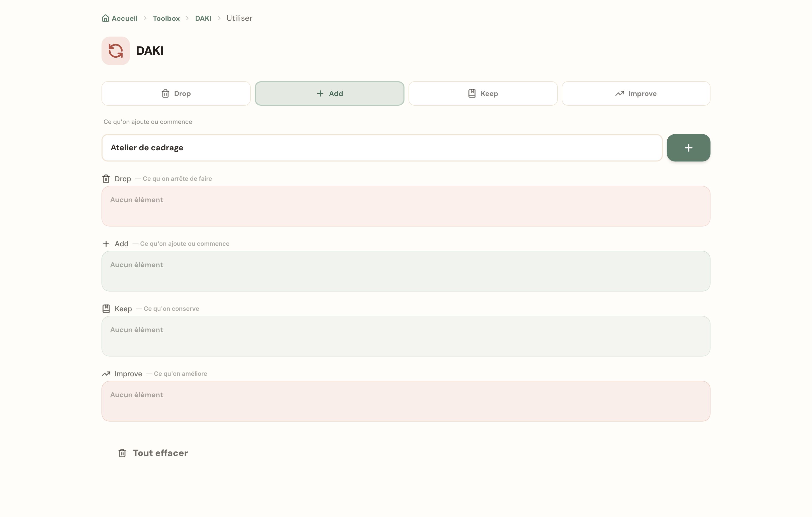Open the DAKI breadcrumb link

coord(203,18)
